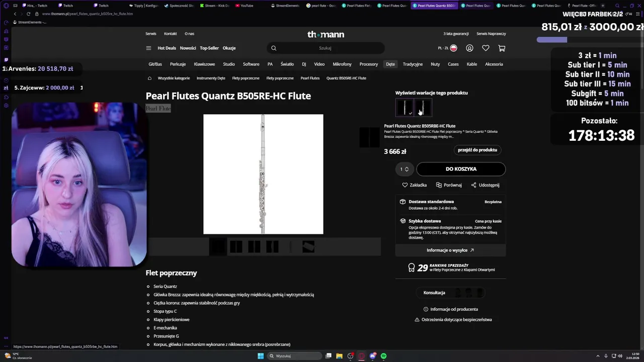This screenshot has height=362, width=644.
Task: Open Top-Seller page
Action: [209, 48]
